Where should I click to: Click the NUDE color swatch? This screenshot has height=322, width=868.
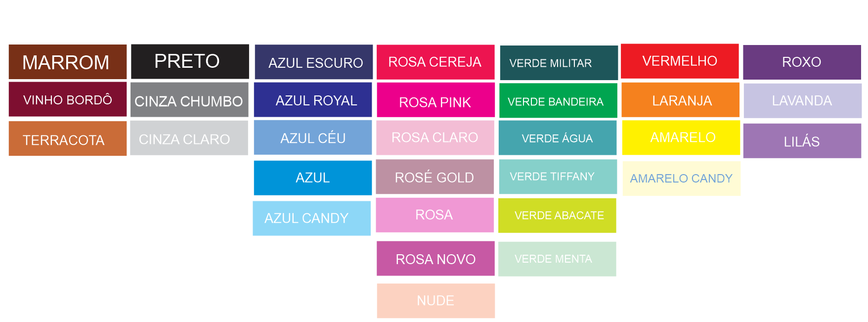436,301
